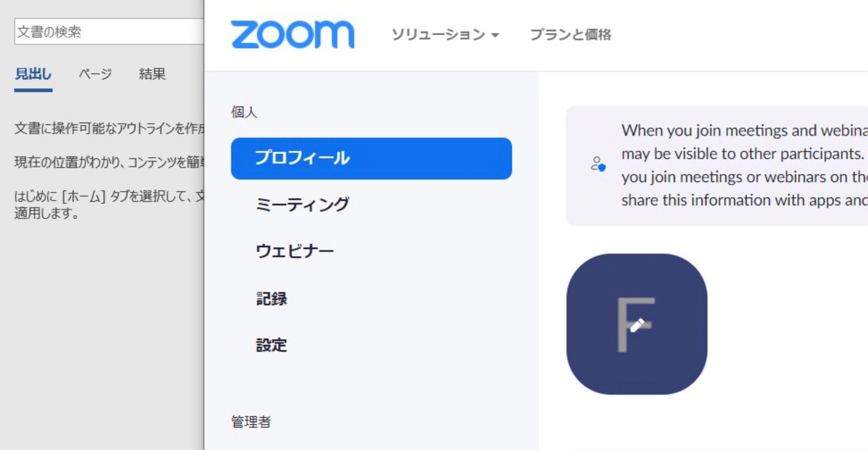The width and height of the screenshot is (868, 450).
Task: Switch to the 結果 tab
Action: coord(152,74)
